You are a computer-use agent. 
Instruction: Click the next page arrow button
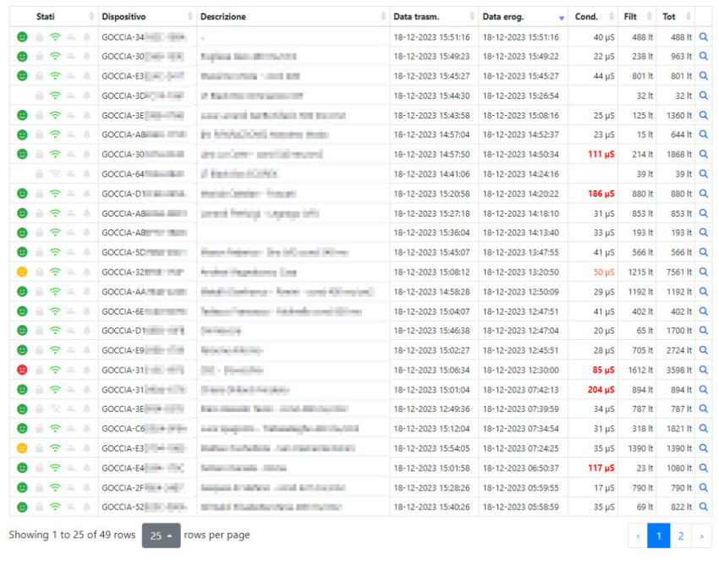click(x=701, y=536)
